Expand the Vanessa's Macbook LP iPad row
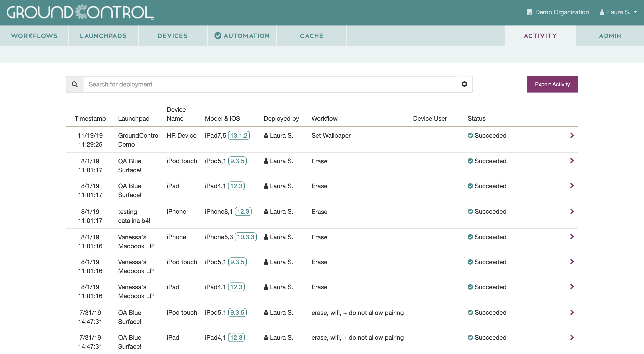The width and height of the screenshot is (644, 354). (x=572, y=287)
